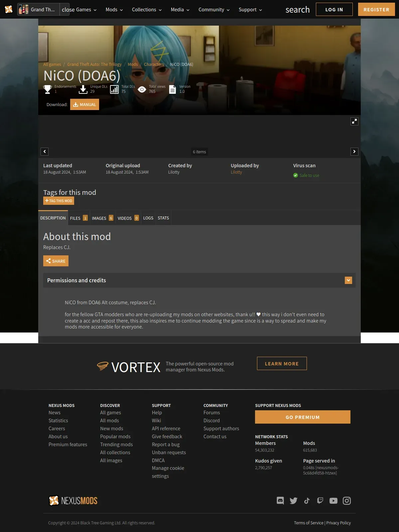
Task: Open Manage cookie settings link
Action: [x=168, y=472]
